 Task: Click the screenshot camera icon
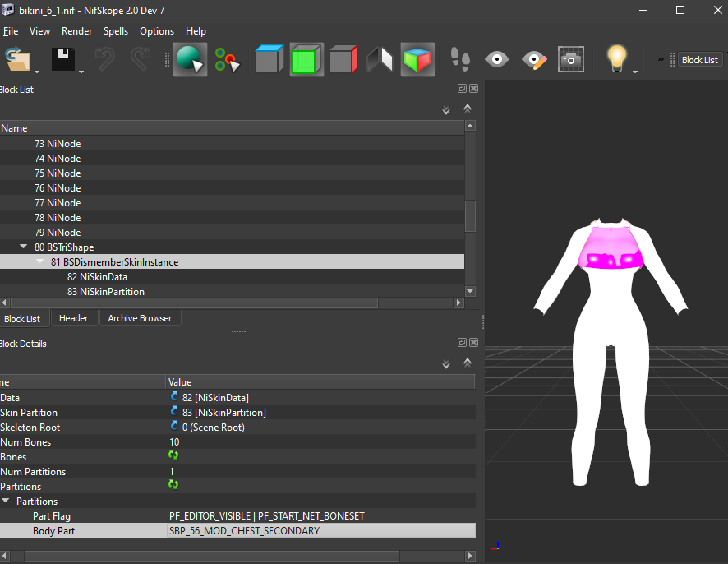571,59
